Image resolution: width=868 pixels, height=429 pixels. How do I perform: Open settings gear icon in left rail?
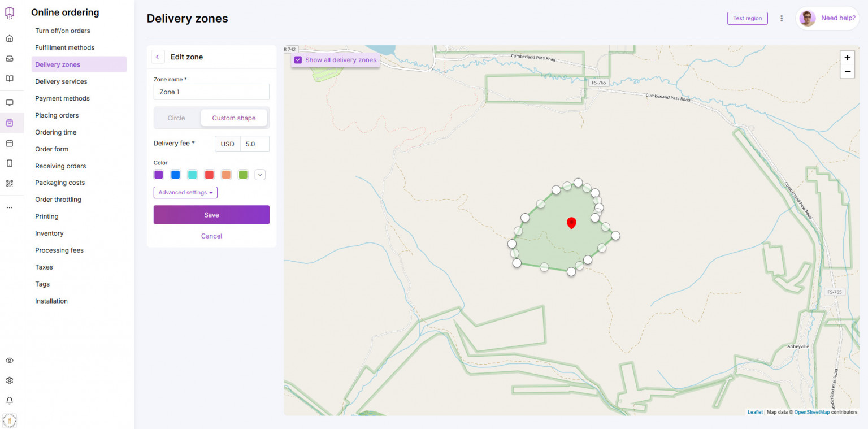pyautogui.click(x=10, y=381)
